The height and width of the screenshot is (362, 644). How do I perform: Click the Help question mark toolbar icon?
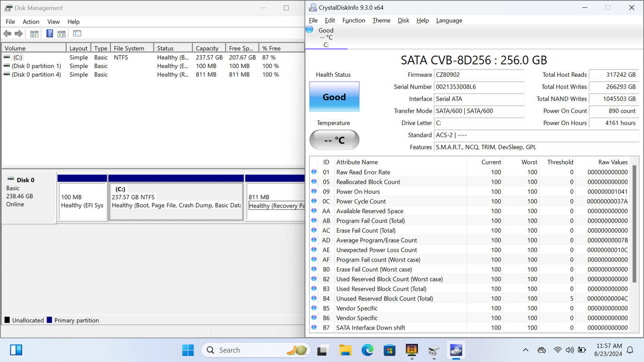50,34
